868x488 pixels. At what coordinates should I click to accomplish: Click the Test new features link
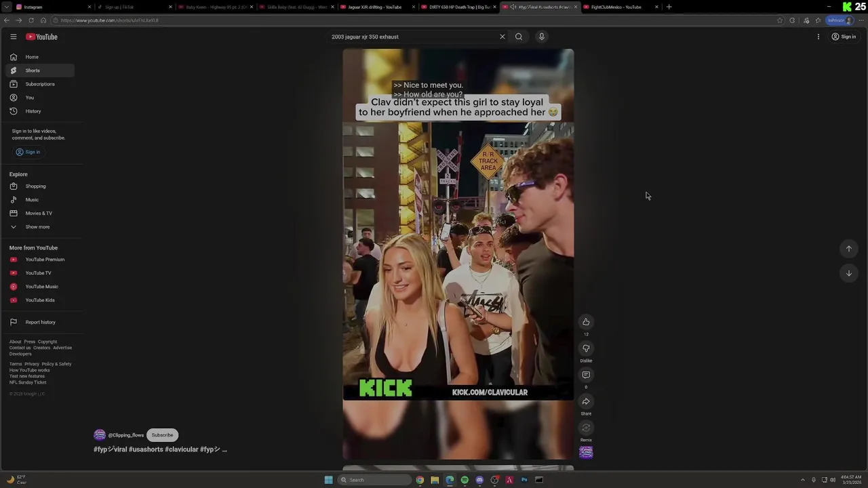[x=27, y=376]
